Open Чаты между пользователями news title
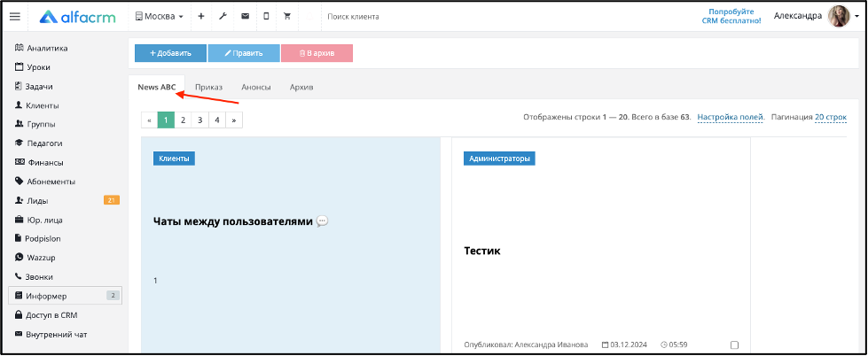 [241, 221]
